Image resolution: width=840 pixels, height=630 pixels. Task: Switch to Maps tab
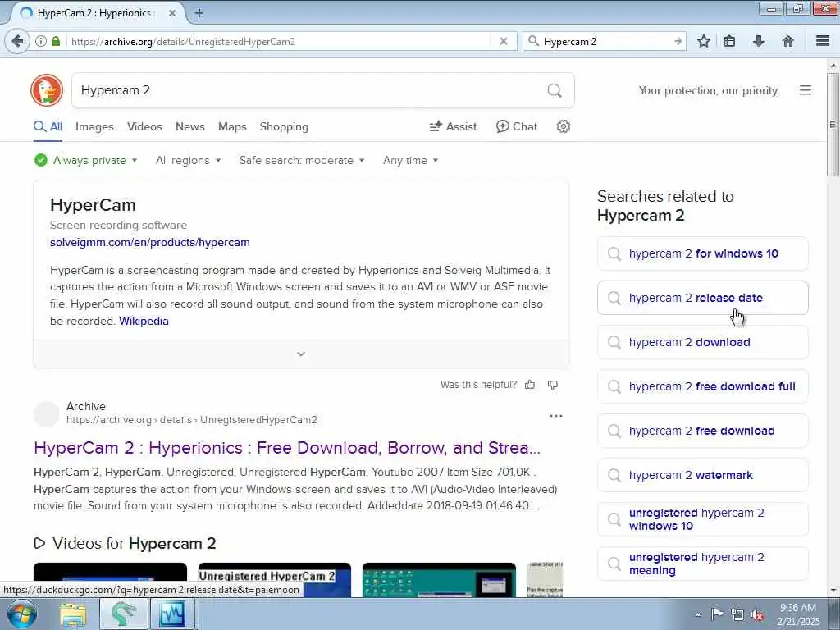pyautogui.click(x=232, y=126)
